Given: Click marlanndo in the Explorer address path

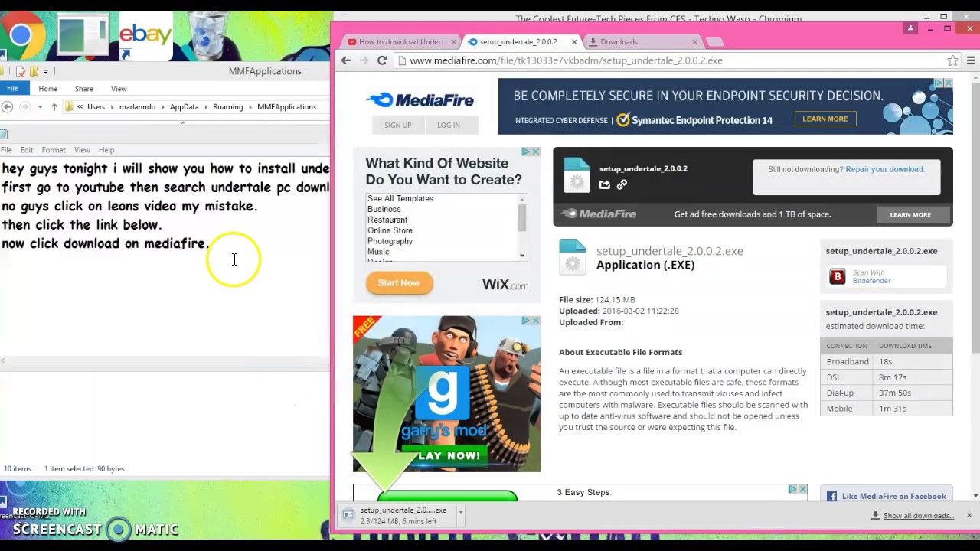Looking at the screenshot, I should 137,107.
